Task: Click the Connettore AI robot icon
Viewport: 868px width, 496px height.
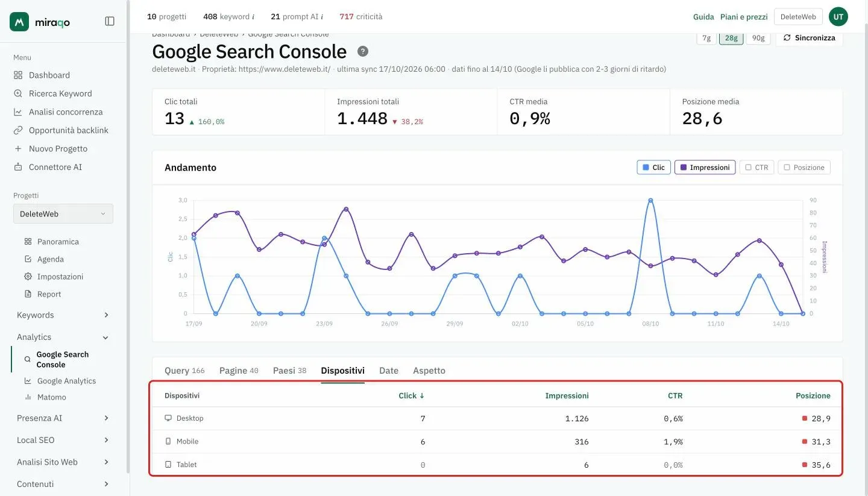Action: pos(17,167)
